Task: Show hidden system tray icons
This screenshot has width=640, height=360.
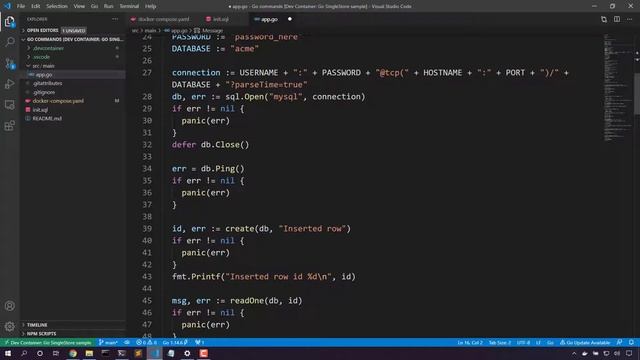Action: pyautogui.click(x=574, y=353)
